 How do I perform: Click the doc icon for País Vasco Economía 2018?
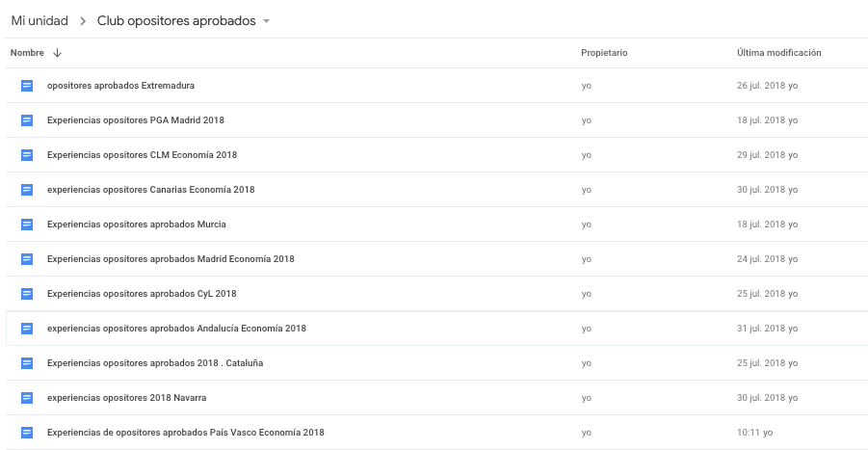tap(27, 433)
